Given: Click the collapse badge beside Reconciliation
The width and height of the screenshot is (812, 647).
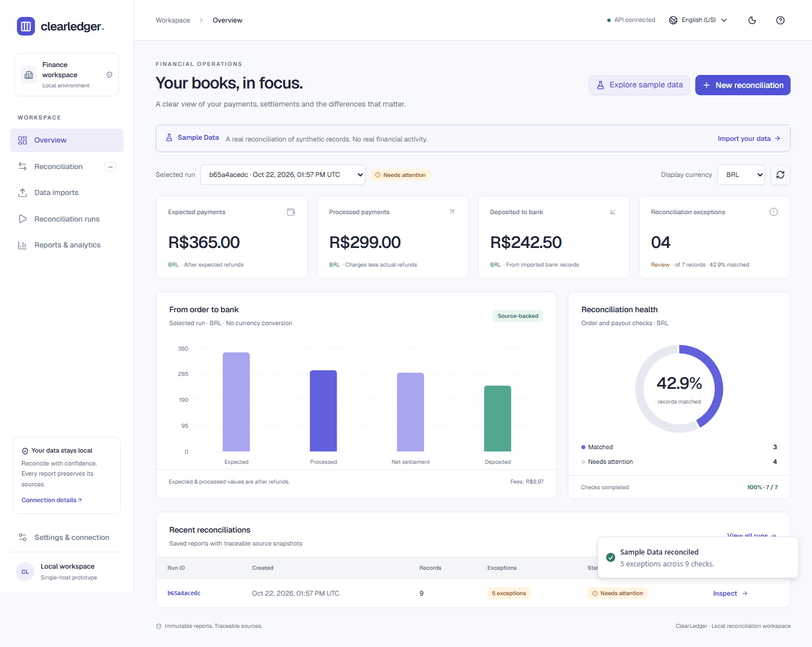Looking at the screenshot, I should 111,167.
